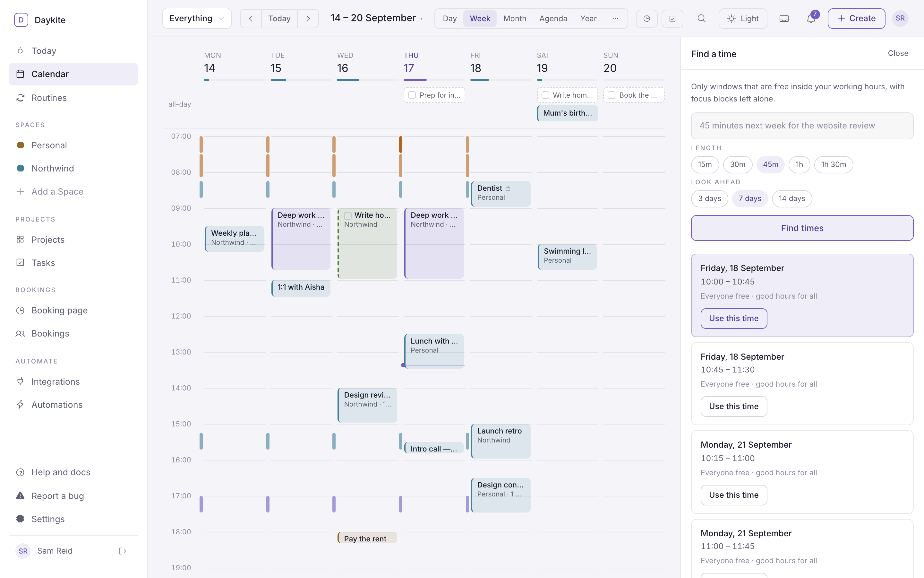
Task: Open Routines in the sidebar
Action: [x=73, y=98]
